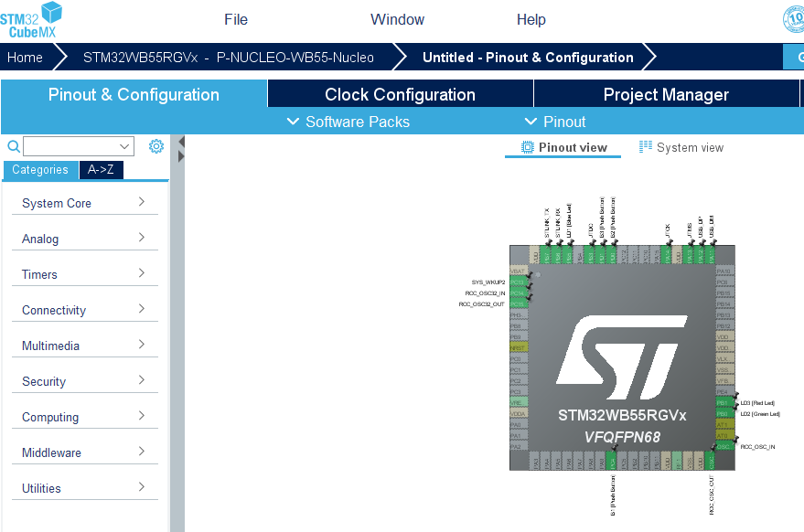The height and width of the screenshot is (532, 804).
Task: Click the NRST pin
Action: tap(519, 348)
